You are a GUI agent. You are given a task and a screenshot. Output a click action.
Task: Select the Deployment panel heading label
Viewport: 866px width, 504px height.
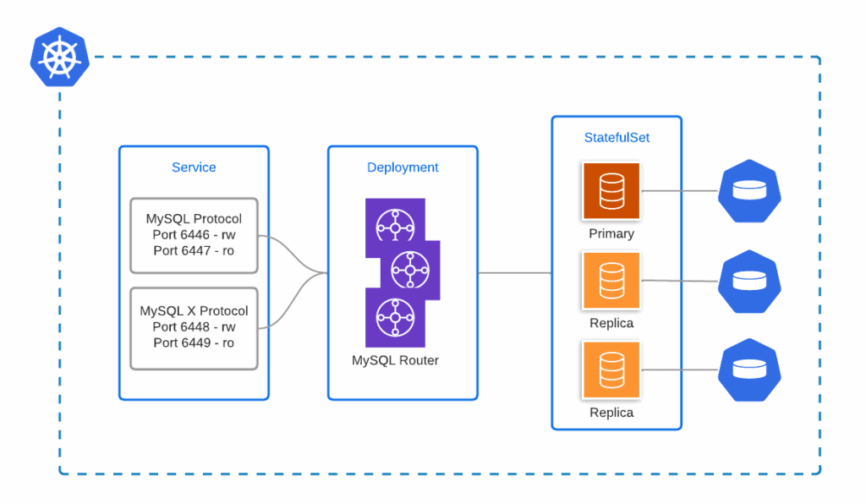[403, 167]
